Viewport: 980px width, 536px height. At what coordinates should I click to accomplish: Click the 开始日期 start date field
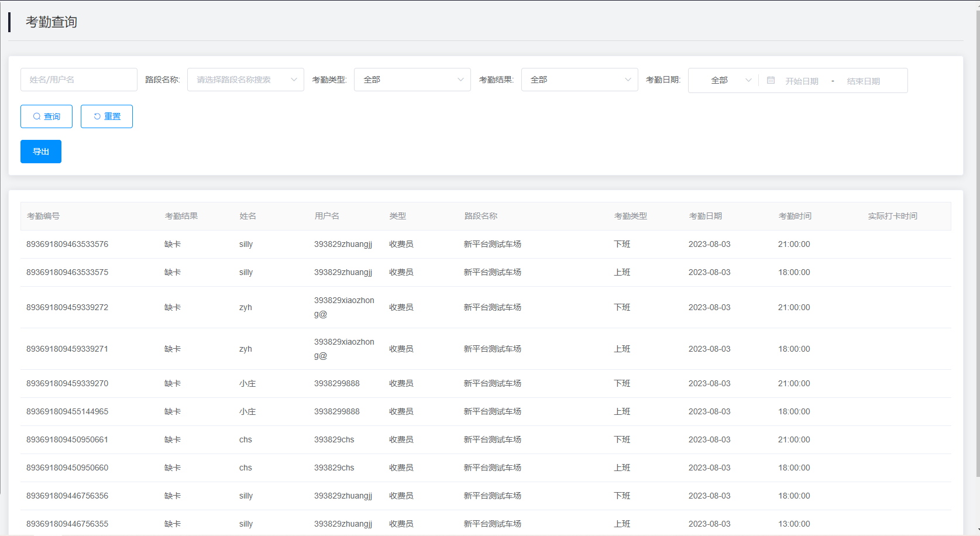point(802,81)
